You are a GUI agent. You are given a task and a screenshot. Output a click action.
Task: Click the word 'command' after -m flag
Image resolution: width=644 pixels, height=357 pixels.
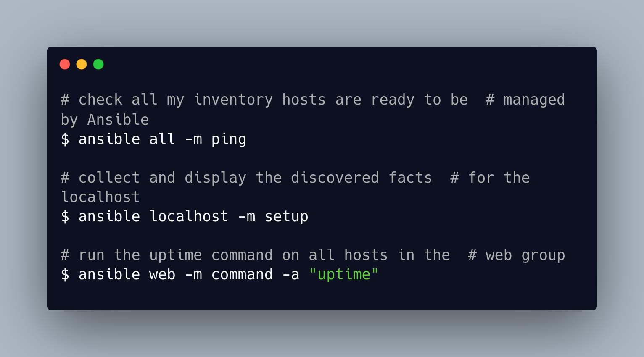point(242,274)
